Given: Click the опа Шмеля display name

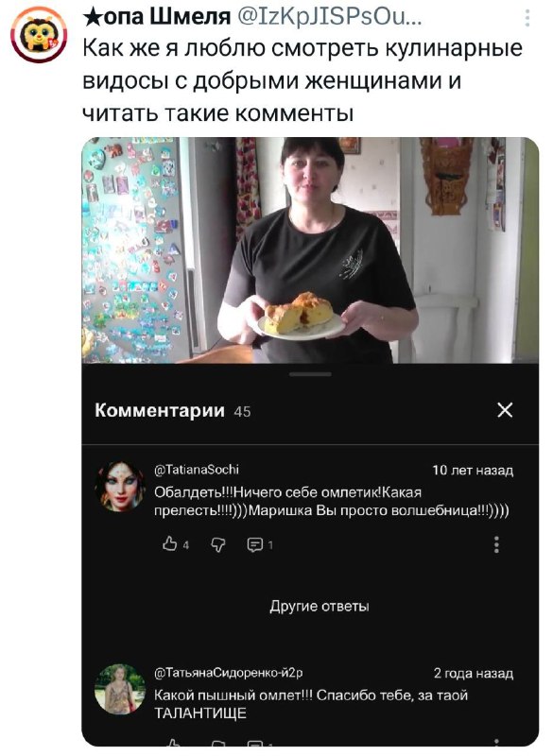Looking at the screenshot, I should point(157,16).
